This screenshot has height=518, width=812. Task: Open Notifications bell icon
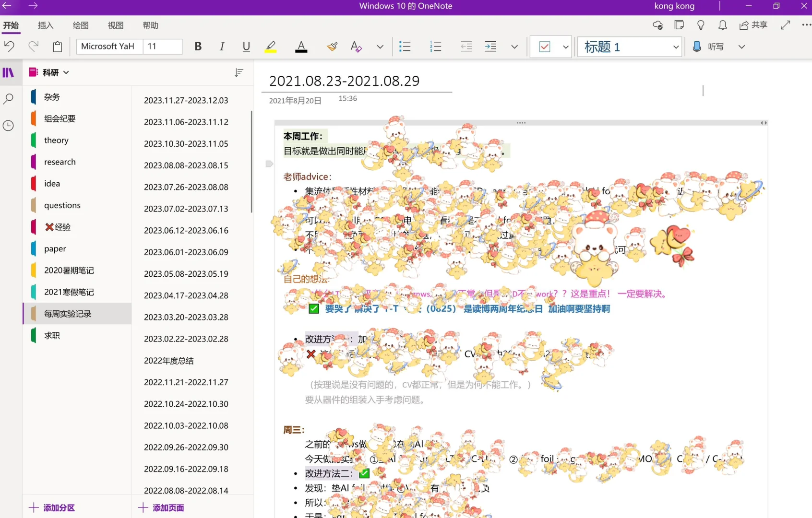point(722,25)
